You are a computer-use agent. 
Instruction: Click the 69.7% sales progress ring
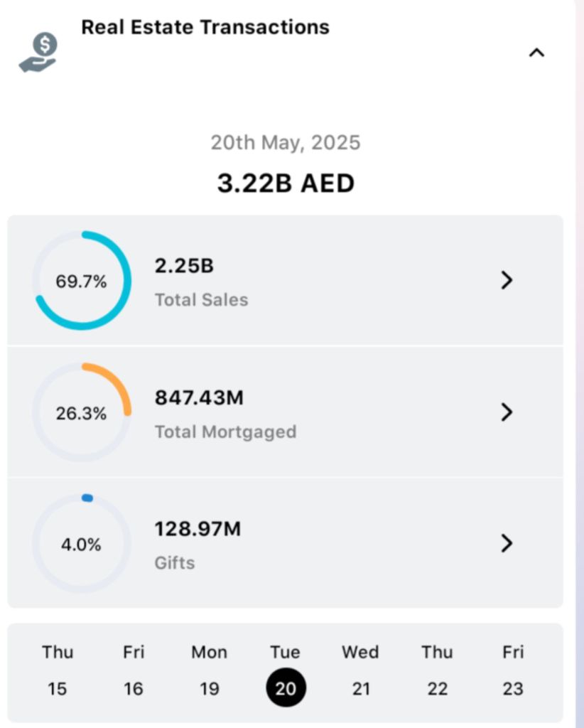[x=82, y=281]
